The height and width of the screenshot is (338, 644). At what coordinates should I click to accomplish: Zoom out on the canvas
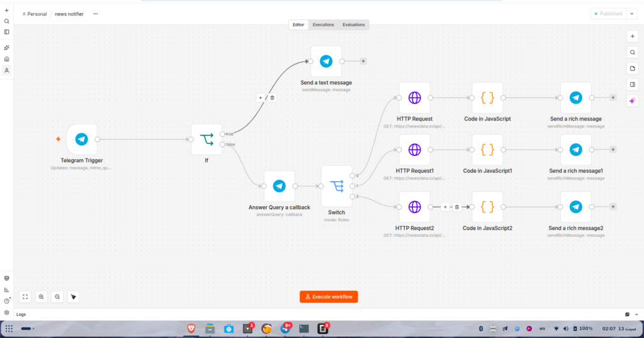click(x=57, y=297)
